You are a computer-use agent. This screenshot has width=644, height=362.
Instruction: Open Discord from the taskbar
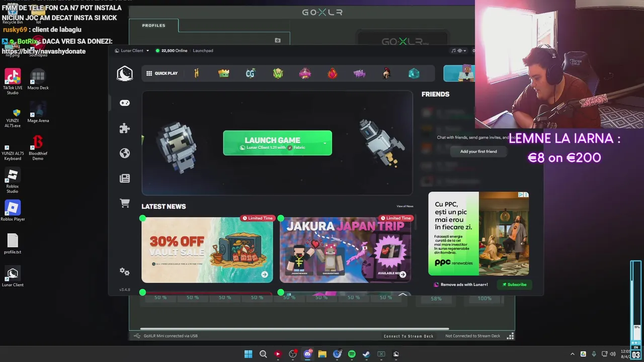[x=307, y=354]
